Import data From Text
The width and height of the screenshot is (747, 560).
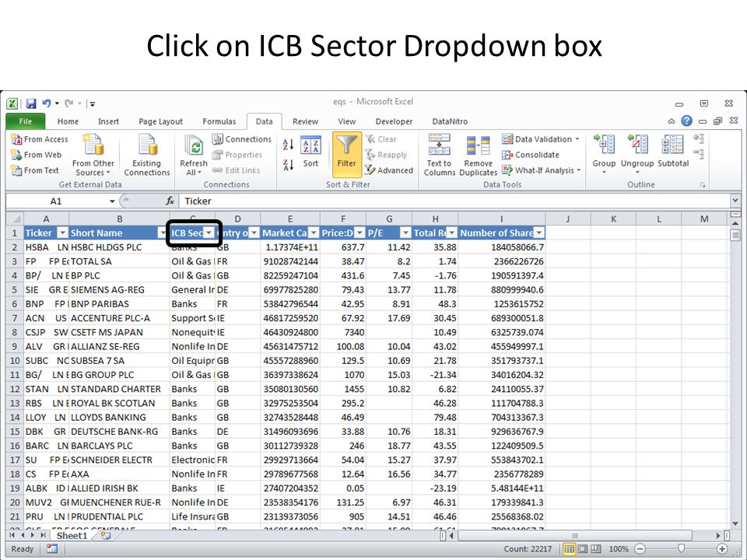pos(35,170)
